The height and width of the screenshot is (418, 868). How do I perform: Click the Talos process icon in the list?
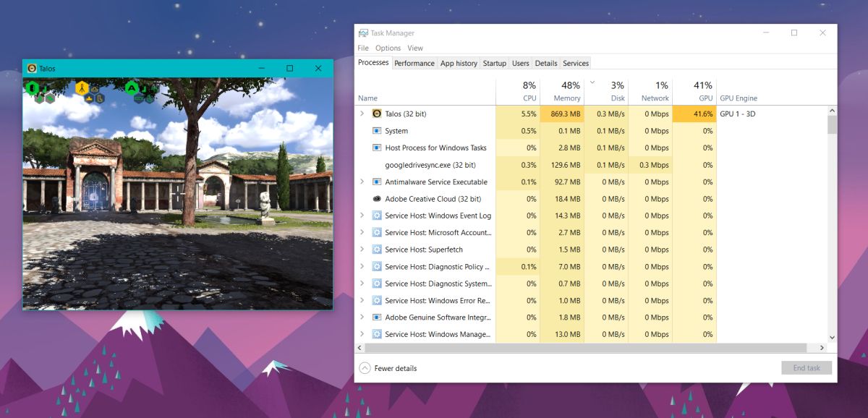pyautogui.click(x=377, y=114)
